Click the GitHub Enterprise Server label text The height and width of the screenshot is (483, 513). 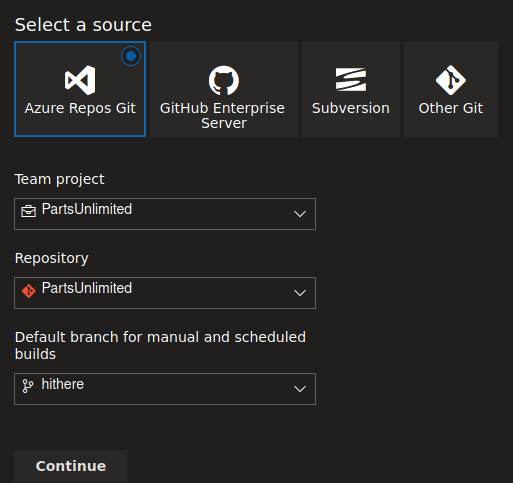click(x=222, y=115)
